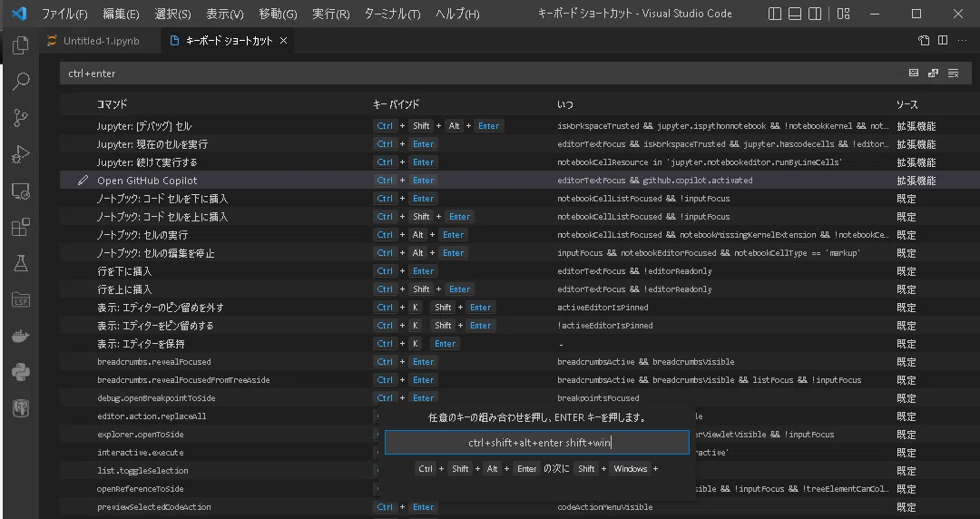980x519 pixels.
Task: Click the コマンド column header
Action: [x=112, y=104]
